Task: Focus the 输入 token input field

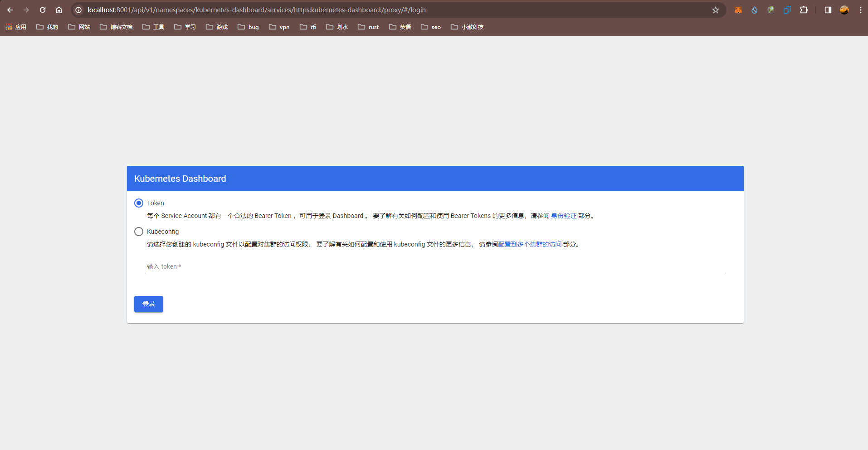Action: click(434, 266)
